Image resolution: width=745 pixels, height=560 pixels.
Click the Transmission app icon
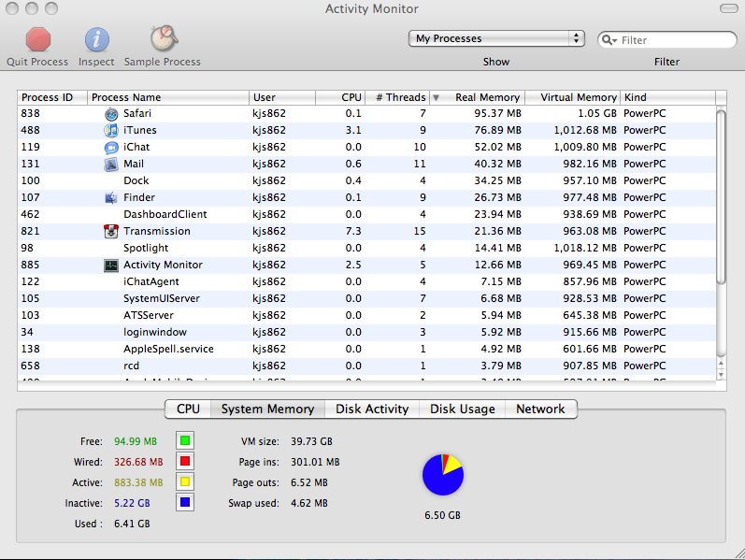click(111, 232)
